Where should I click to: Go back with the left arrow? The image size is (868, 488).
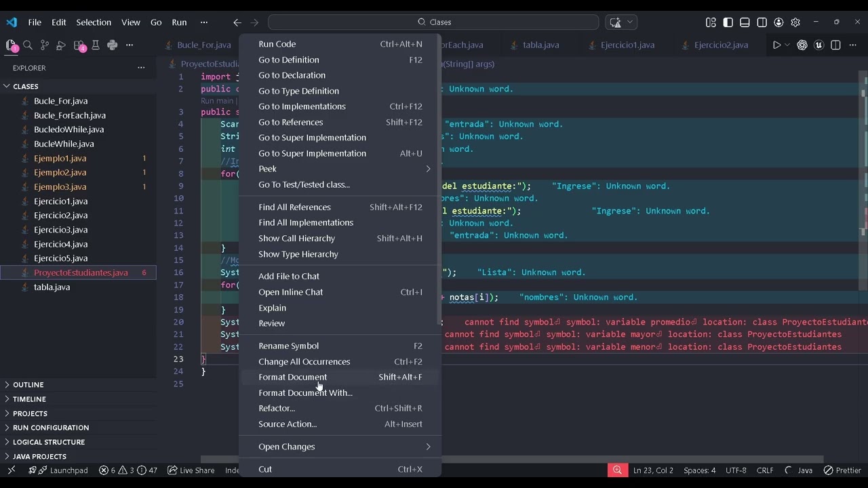point(237,22)
